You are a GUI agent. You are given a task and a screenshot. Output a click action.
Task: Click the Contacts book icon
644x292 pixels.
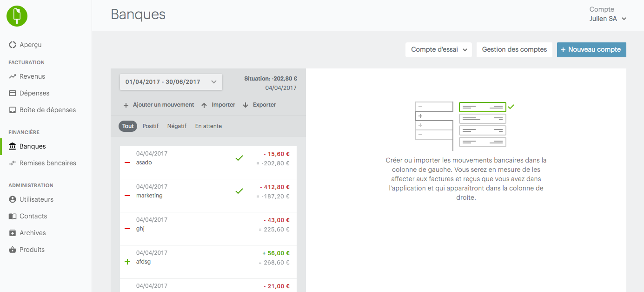[13, 216]
